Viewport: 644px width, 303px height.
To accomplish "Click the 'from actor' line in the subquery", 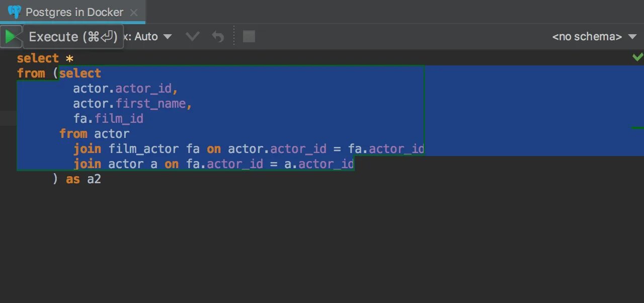I will [x=95, y=134].
